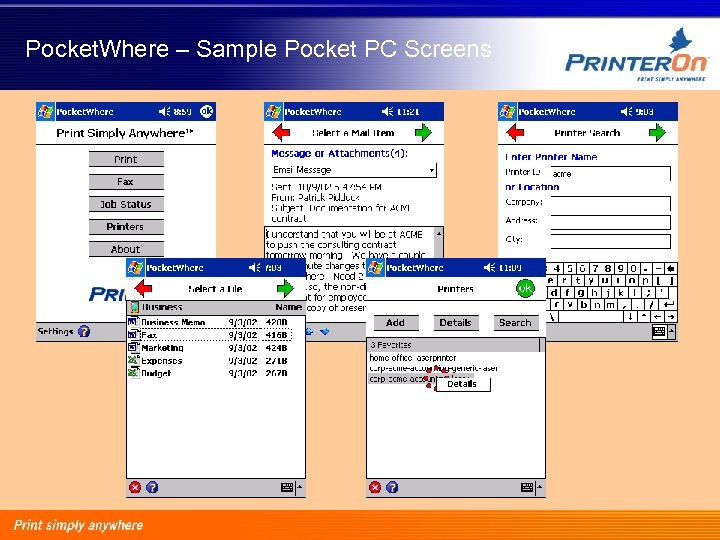The image size is (720, 540).
Task: Expand input method arrow in Select a File window
Action: tap(300, 487)
